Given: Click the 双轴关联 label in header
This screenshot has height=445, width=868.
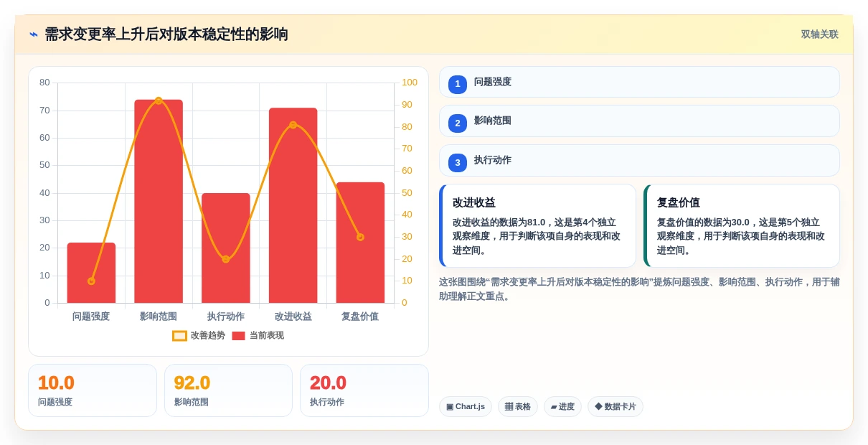Looking at the screenshot, I should 819,34.
